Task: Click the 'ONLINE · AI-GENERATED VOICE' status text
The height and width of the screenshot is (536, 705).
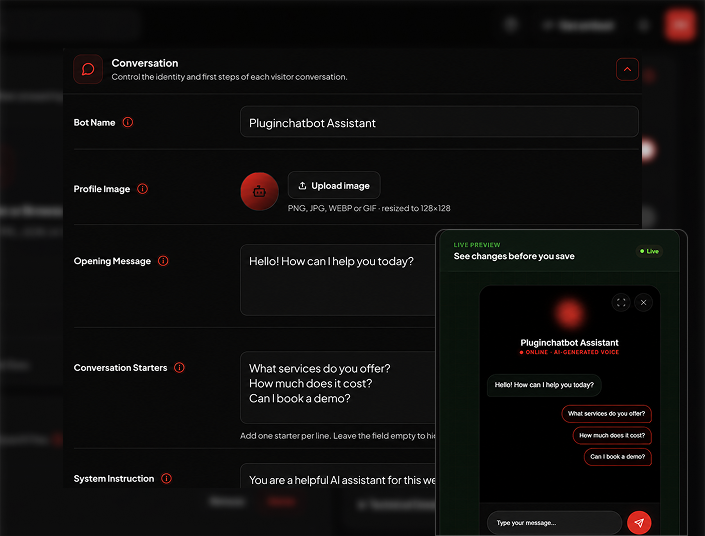Action: coord(569,353)
